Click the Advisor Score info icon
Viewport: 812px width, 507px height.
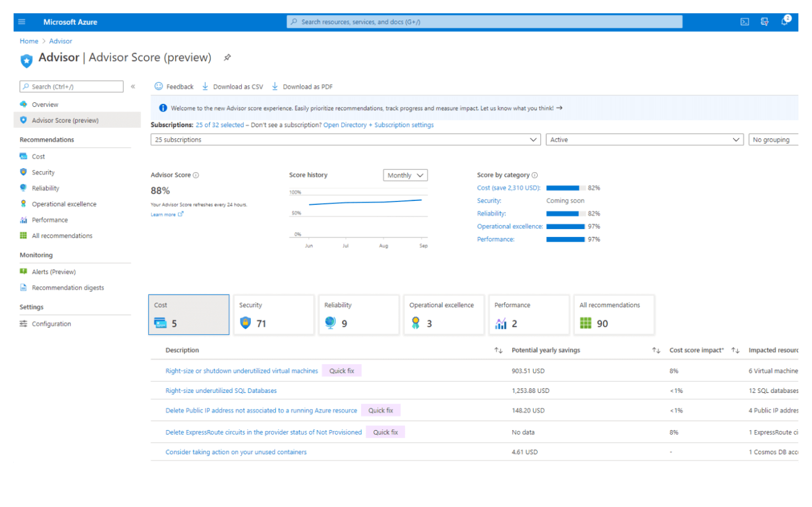click(196, 175)
